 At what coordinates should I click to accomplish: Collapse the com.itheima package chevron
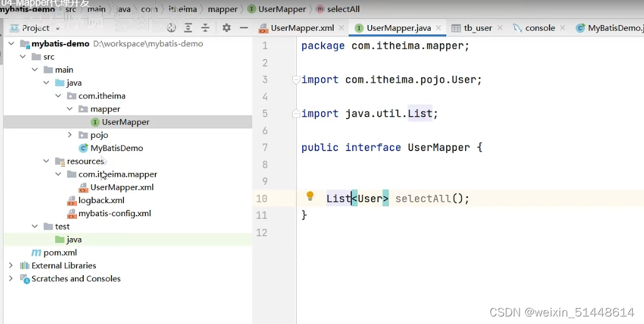click(58, 96)
